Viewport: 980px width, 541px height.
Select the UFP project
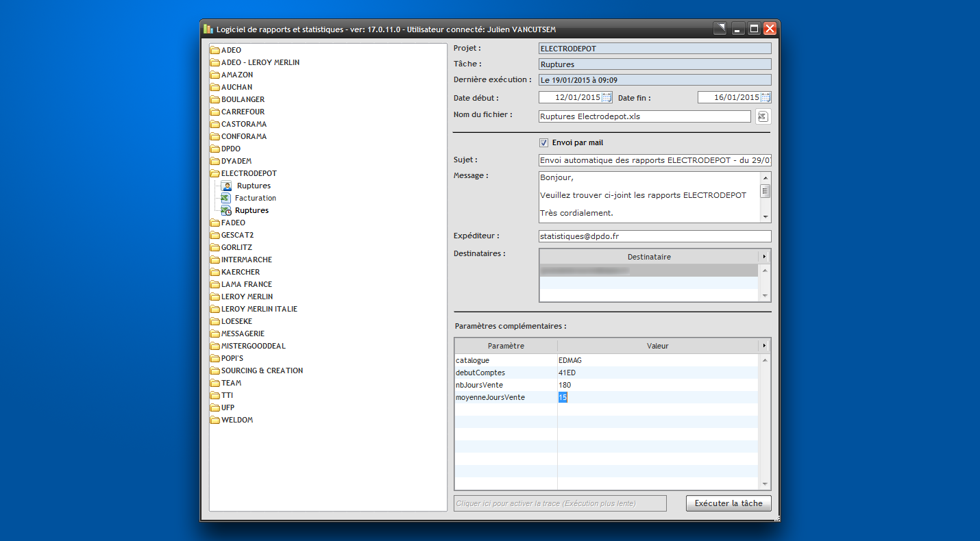(x=228, y=407)
